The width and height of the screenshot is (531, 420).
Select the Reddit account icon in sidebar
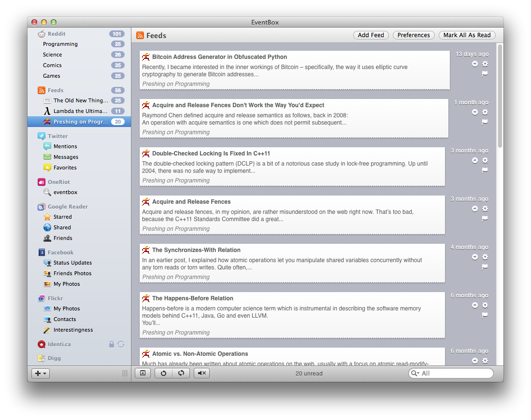click(42, 34)
